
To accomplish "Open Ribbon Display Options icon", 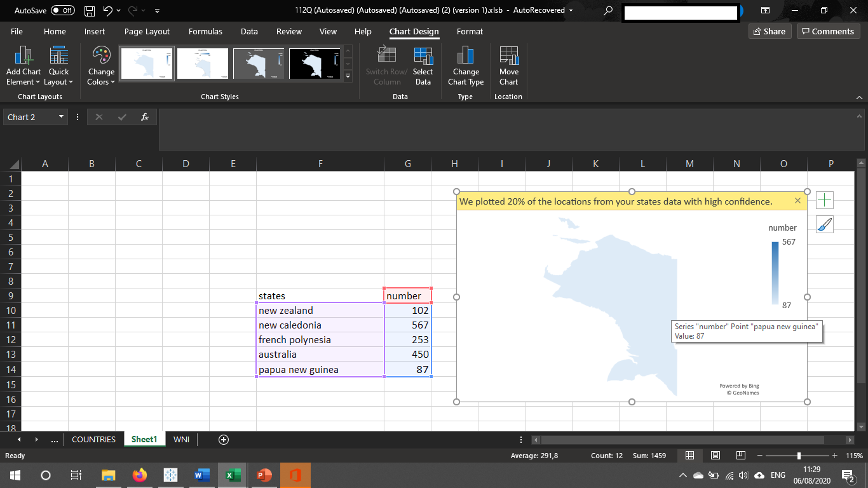I will [765, 11].
